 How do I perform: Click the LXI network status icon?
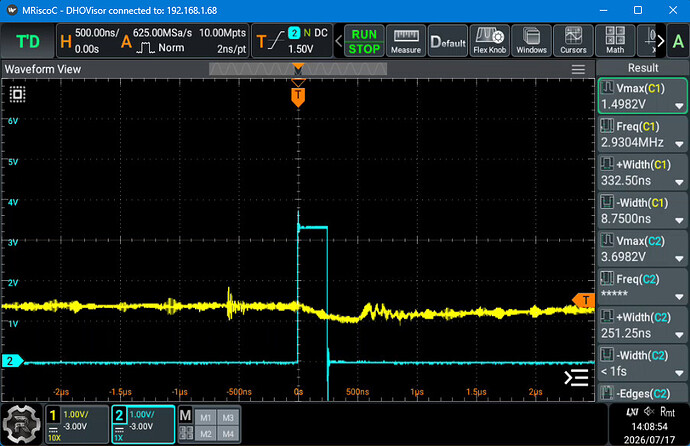[x=632, y=412]
